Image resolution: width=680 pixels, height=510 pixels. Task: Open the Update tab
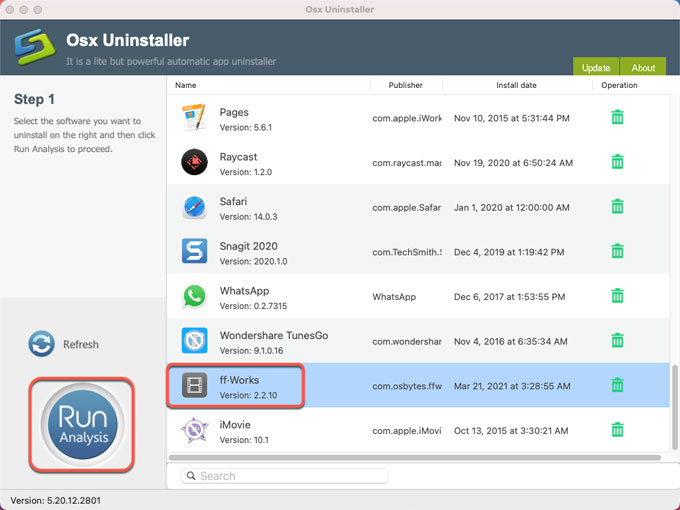(596, 67)
